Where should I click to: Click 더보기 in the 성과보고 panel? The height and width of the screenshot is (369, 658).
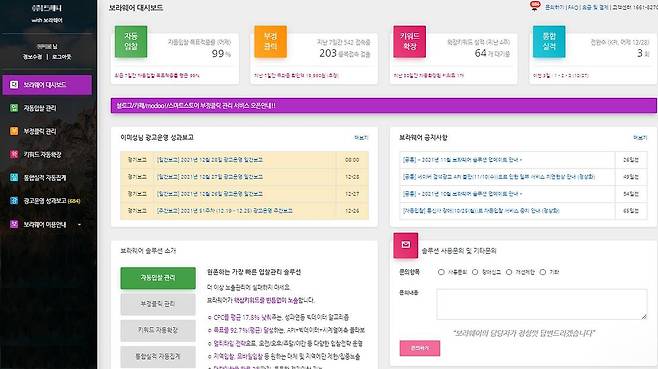coord(361,138)
